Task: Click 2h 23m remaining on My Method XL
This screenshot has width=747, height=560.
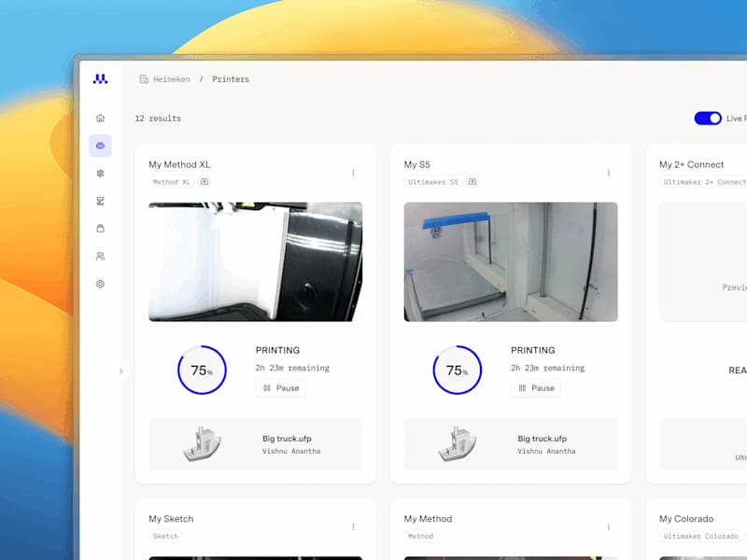Action: pyautogui.click(x=292, y=368)
